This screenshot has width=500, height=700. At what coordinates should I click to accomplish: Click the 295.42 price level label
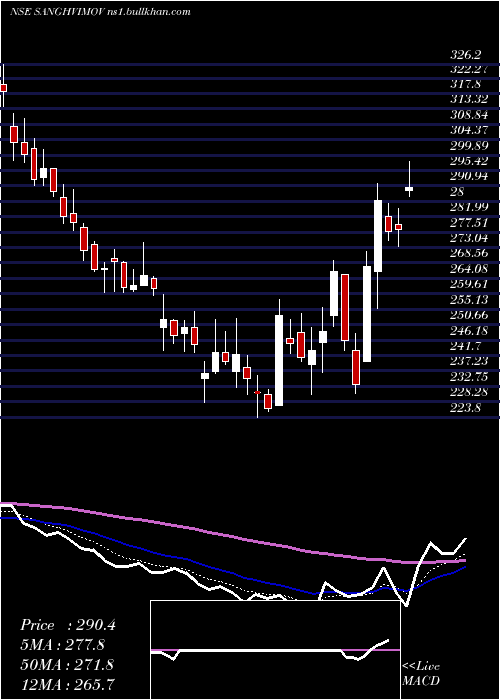tap(469, 161)
